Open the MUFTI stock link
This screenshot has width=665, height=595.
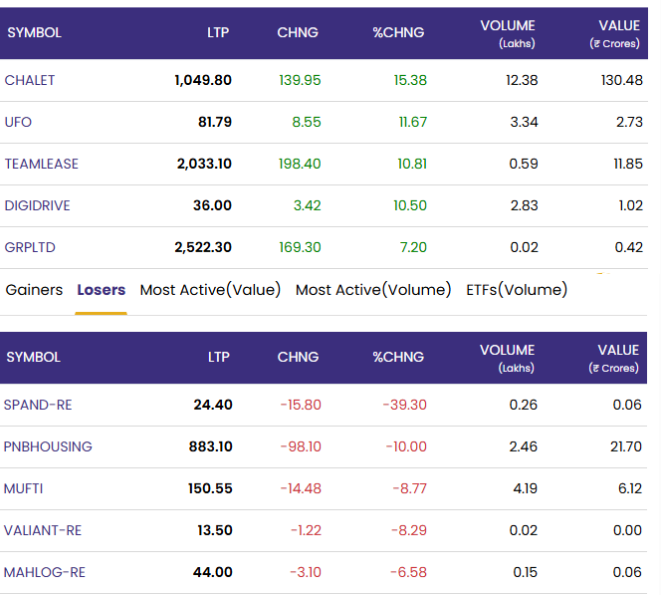point(23,489)
